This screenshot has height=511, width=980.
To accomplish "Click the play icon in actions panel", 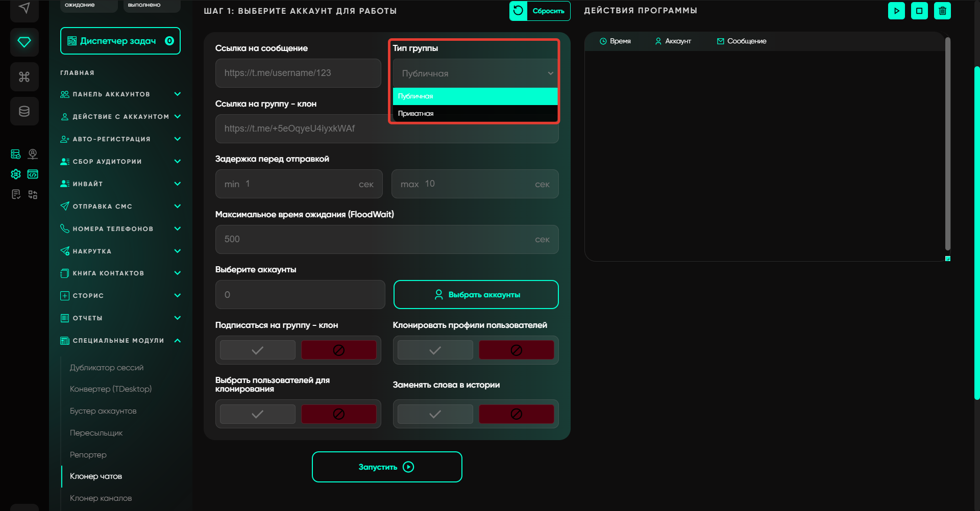I will [x=896, y=11].
